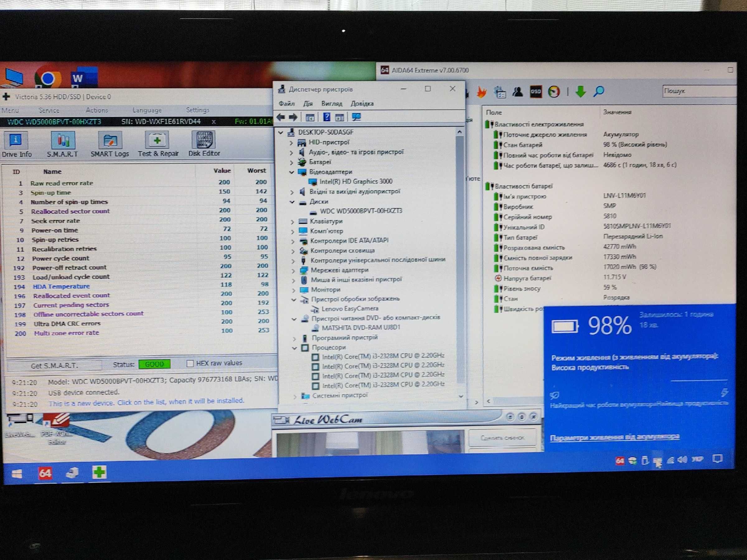747x560 pixels.
Task: Click the volume icon in system tray
Action: coord(683,459)
